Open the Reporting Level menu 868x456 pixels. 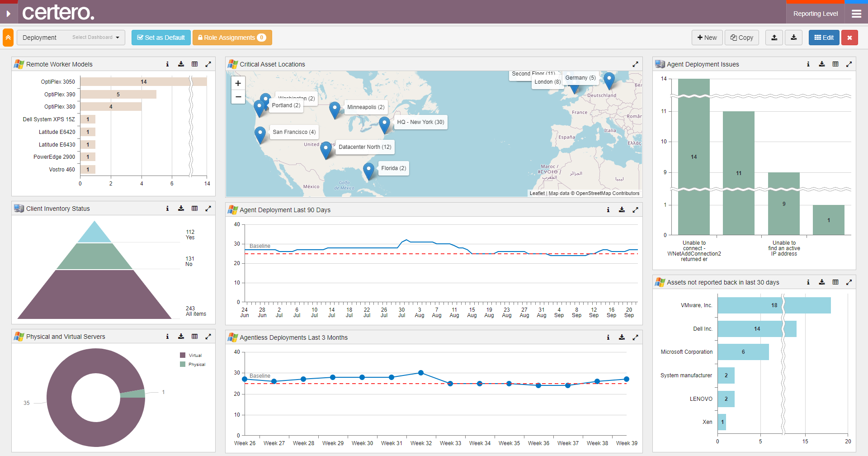815,14
